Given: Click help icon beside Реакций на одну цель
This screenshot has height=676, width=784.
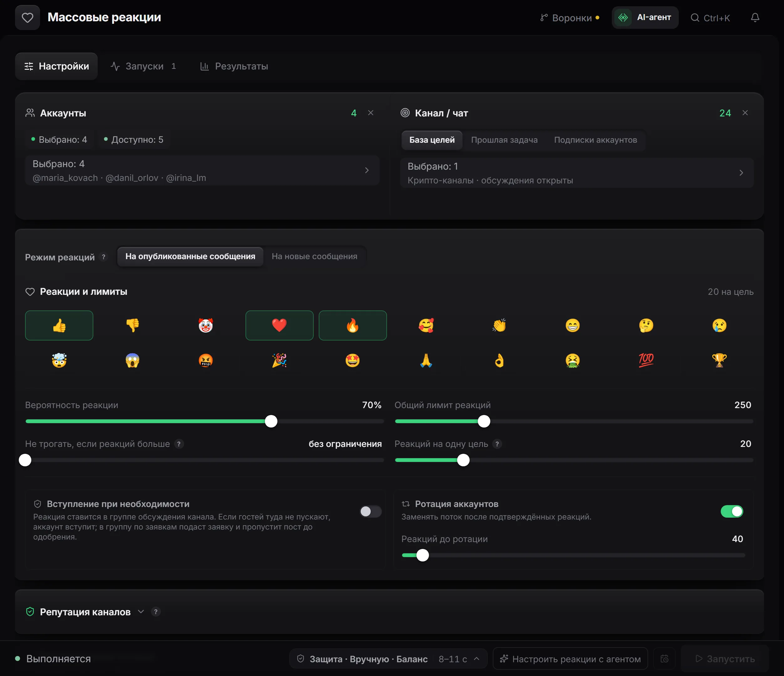Looking at the screenshot, I should [x=497, y=444].
